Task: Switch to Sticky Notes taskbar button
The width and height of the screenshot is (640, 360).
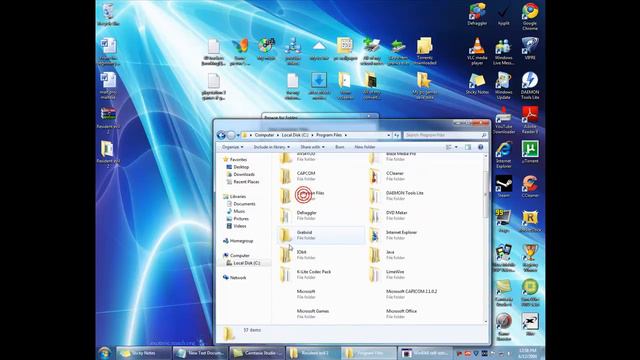Action: [143, 353]
